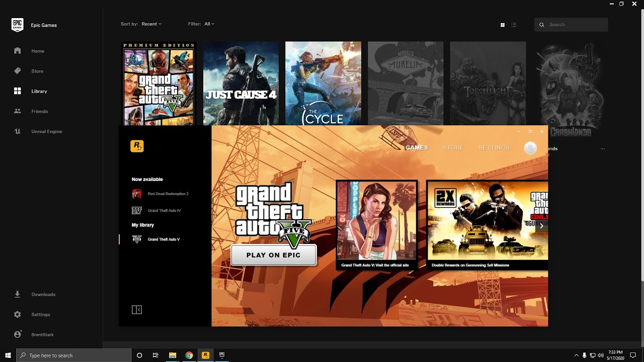The width and height of the screenshot is (644, 362).
Task: Select Just Cause 4 game cover
Action: click(241, 83)
